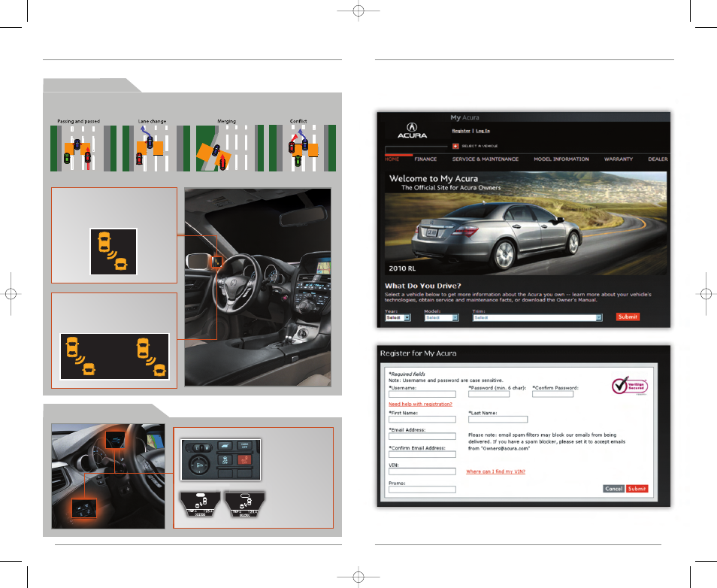Select the DEALER menu item
Screen dimensions: 717x588
[658, 159]
